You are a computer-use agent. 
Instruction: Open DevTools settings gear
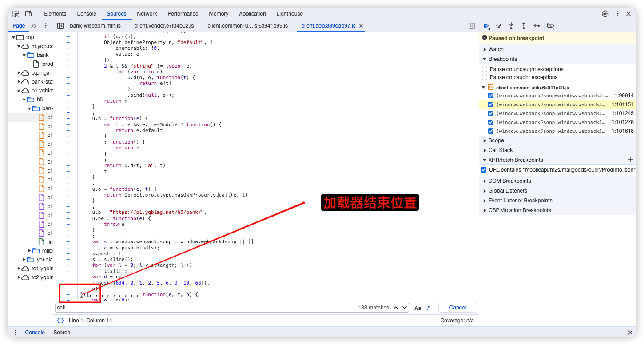pos(605,14)
